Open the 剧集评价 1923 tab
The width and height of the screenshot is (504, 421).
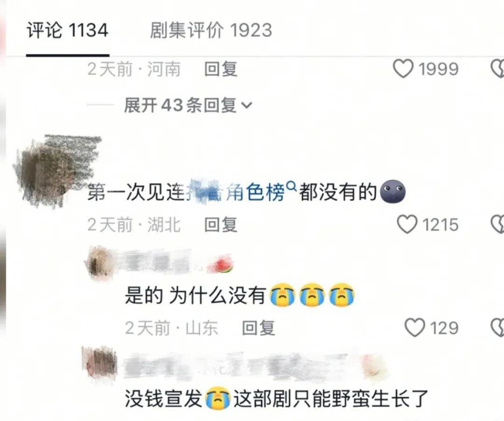click(x=211, y=30)
